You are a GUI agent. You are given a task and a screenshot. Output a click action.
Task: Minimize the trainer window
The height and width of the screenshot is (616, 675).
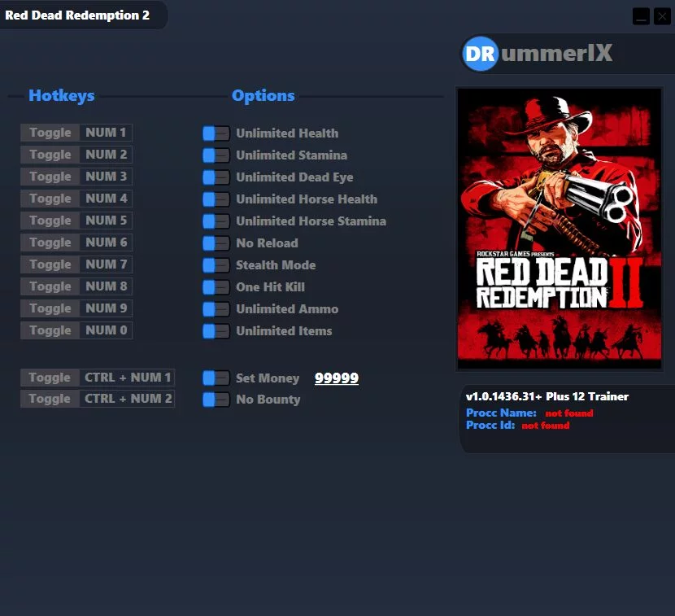pyautogui.click(x=641, y=17)
